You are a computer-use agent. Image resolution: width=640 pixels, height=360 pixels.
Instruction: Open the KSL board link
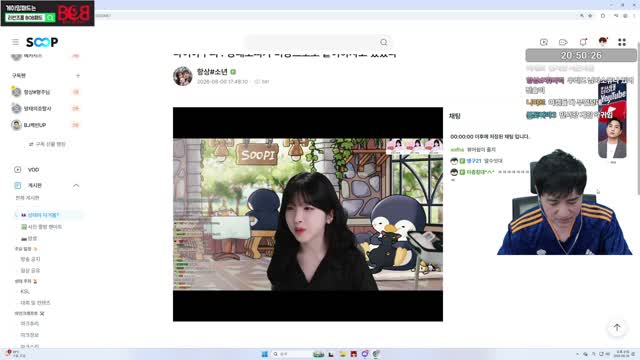pos(25,291)
